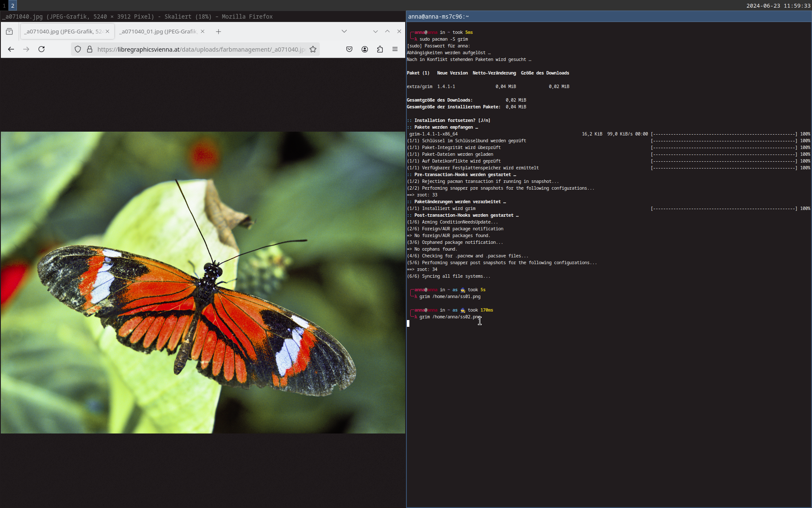This screenshot has width=812, height=508.
Task: Click the back navigation button
Action: pos(11,49)
